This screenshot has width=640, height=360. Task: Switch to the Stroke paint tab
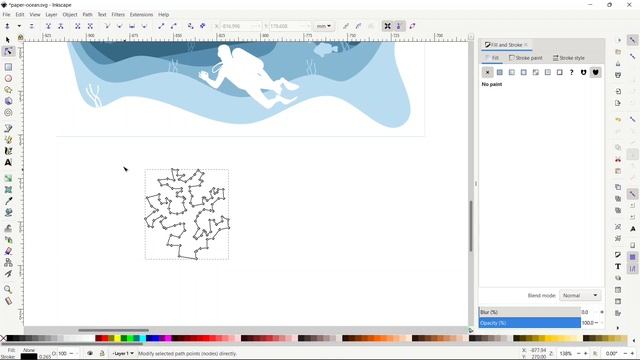[x=526, y=58]
